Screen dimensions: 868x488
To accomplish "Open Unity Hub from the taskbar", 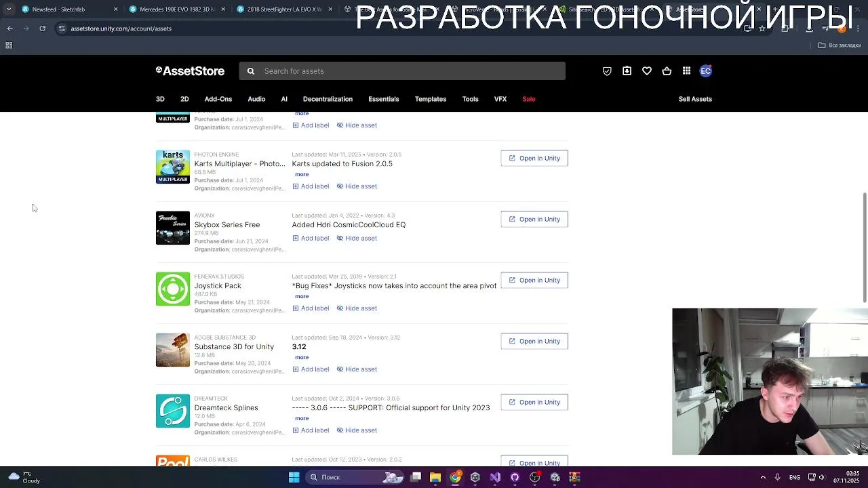I will click(x=475, y=477).
